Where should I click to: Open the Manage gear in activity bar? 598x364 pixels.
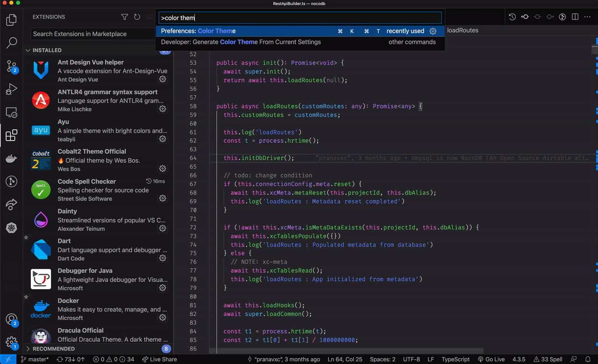(x=12, y=343)
